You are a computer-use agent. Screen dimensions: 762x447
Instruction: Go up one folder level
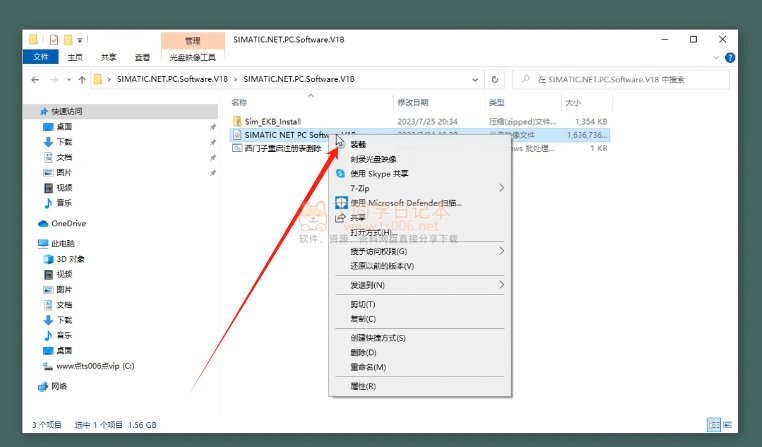tap(82, 80)
